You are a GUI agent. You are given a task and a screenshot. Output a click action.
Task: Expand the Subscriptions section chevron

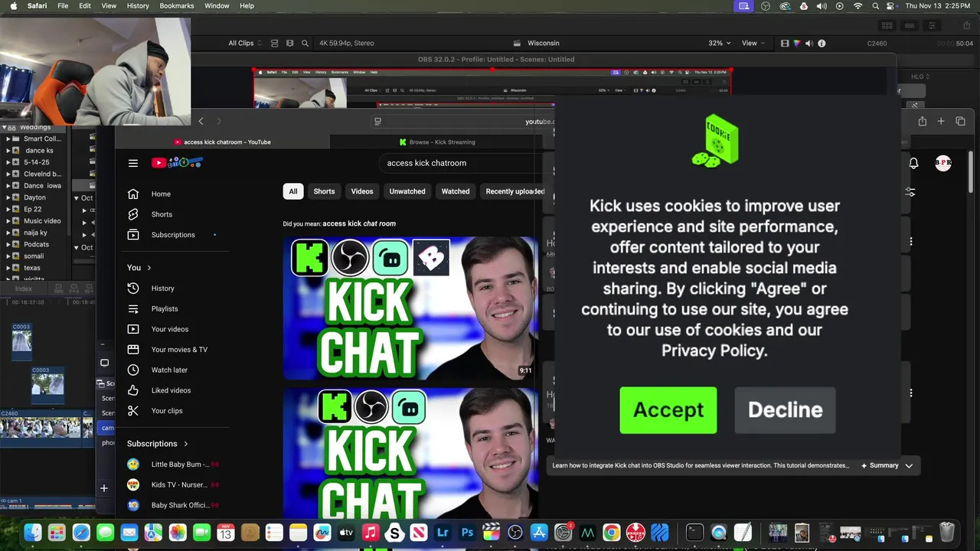[x=186, y=444]
